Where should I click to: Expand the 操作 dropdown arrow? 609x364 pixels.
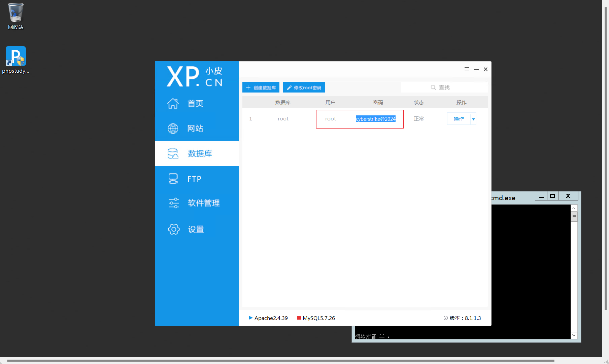473,119
